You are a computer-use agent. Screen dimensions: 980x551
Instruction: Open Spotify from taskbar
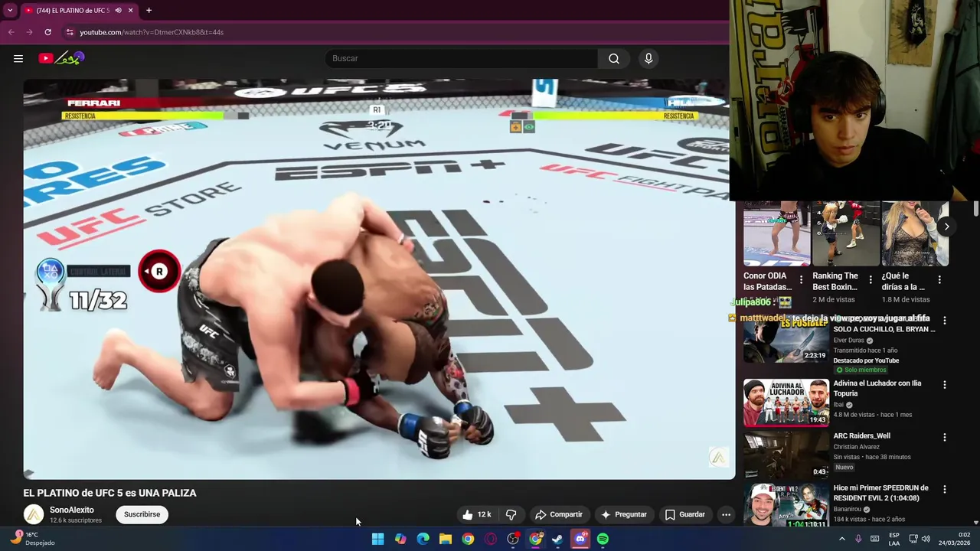(x=603, y=539)
